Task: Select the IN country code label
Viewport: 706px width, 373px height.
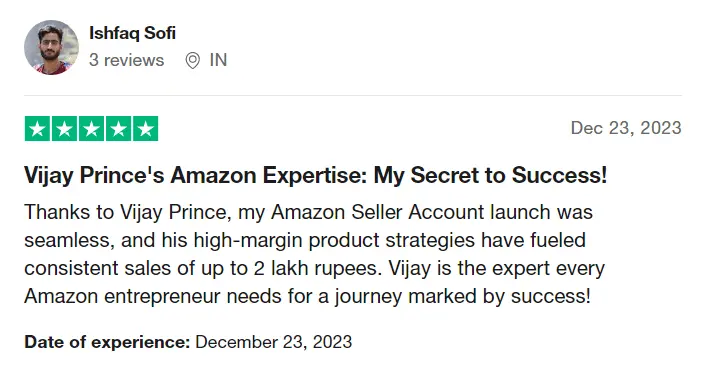Action: (x=218, y=60)
